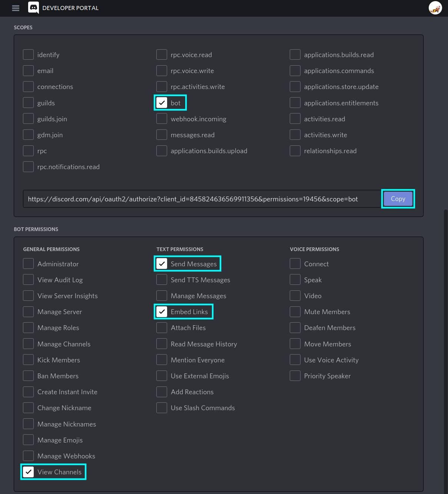Select Use External Emojis permission
448x494 pixels.
(162, 376)
